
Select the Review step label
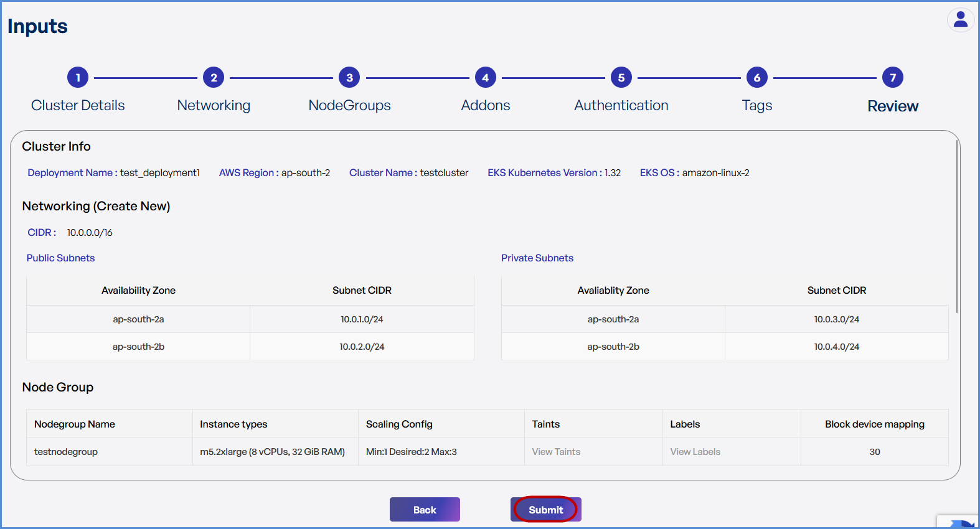(x=892, y=106)
